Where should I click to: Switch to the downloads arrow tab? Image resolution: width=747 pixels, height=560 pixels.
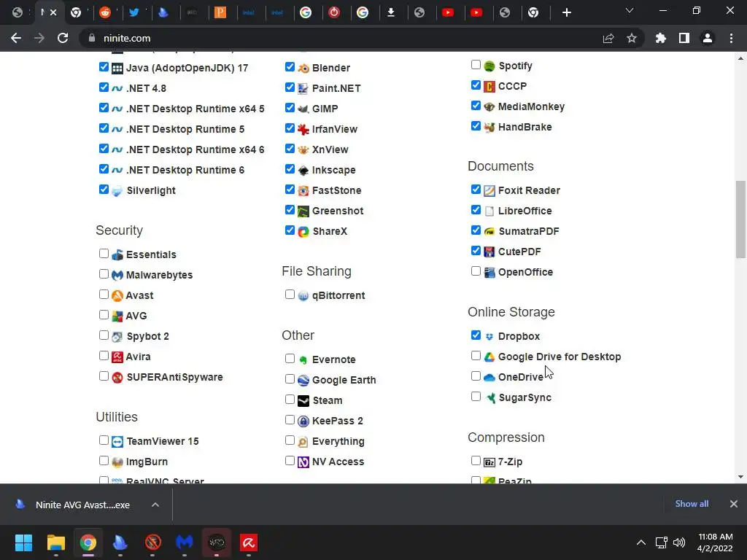(391, 12)
